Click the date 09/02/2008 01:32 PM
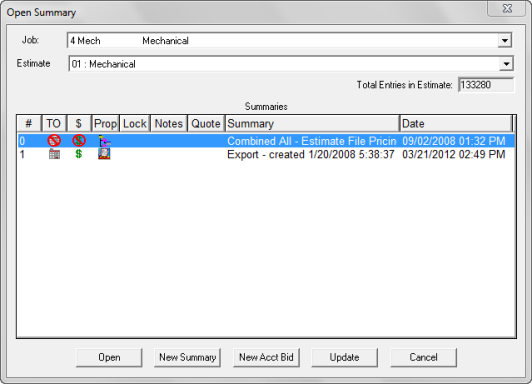This screenshot has height=384, width=532. [454, 141]
